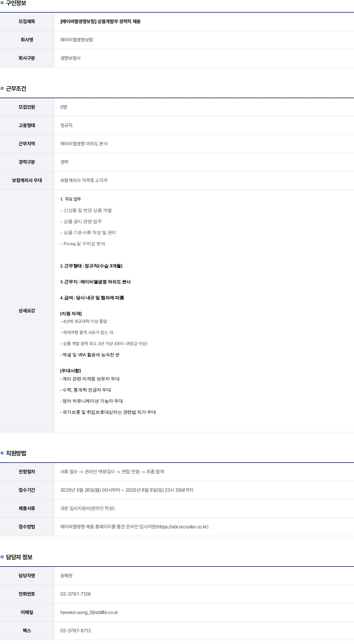Select the job title text 상품개발부 경력직 채용

tap(119, 22)
